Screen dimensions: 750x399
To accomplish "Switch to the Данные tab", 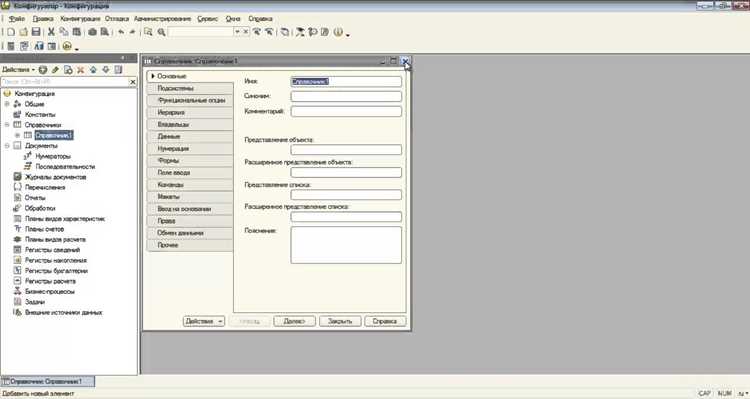I will [190, 136].
